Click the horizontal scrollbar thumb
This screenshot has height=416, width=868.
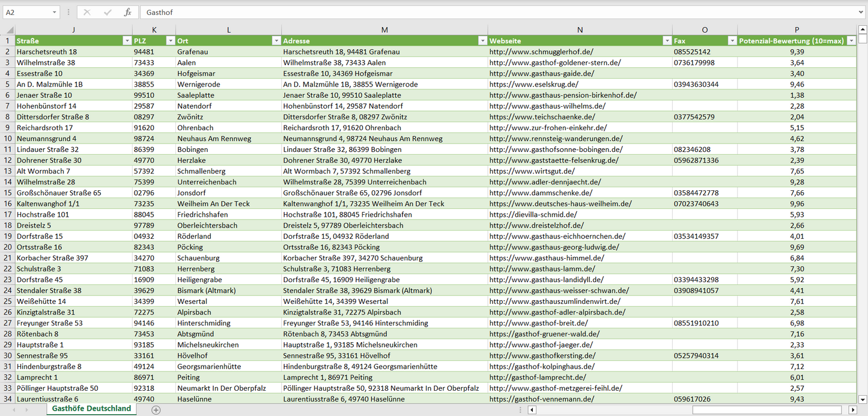click(x=767, y=410)
